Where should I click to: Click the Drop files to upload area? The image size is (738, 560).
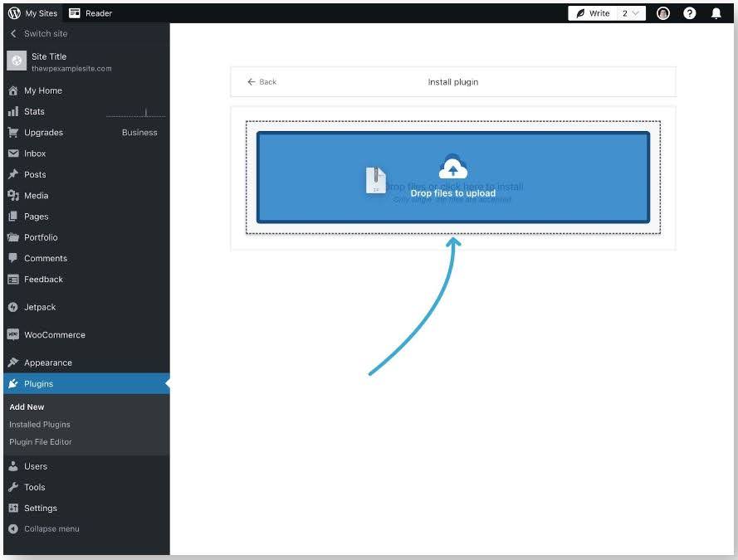coord(452,176)
